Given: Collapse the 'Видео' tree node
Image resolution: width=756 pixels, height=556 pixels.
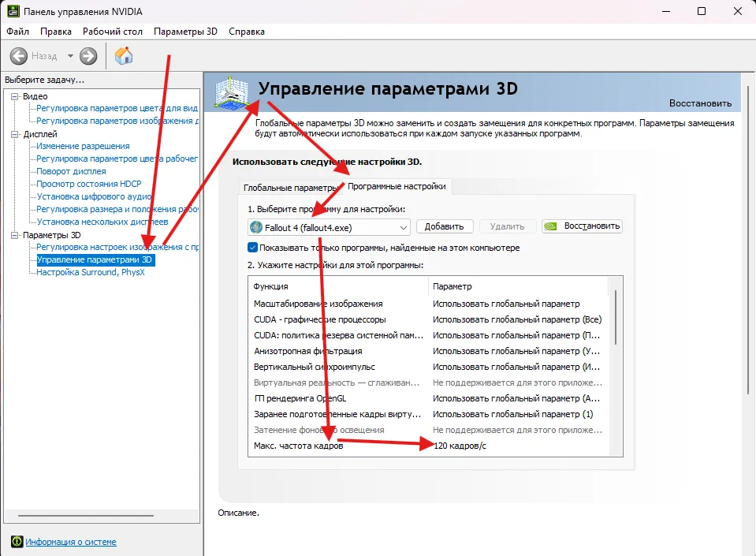Looking at the screenshot, I should 14,96.
